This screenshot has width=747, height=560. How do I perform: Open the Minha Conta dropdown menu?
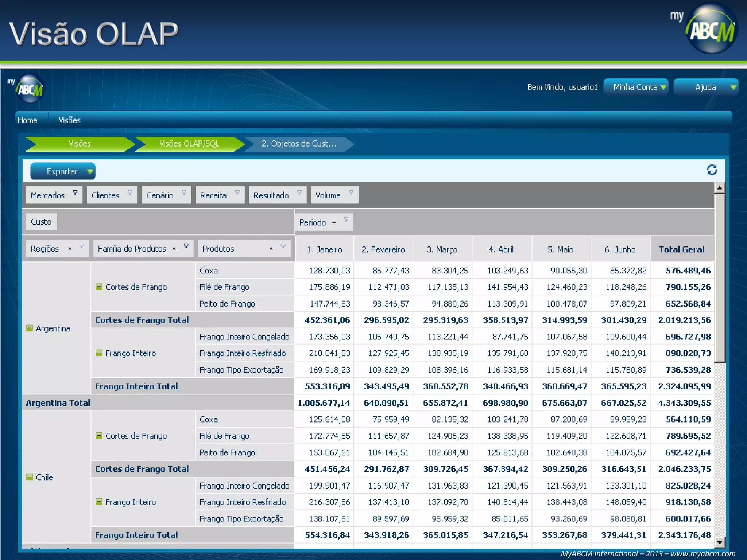(636, 87)
